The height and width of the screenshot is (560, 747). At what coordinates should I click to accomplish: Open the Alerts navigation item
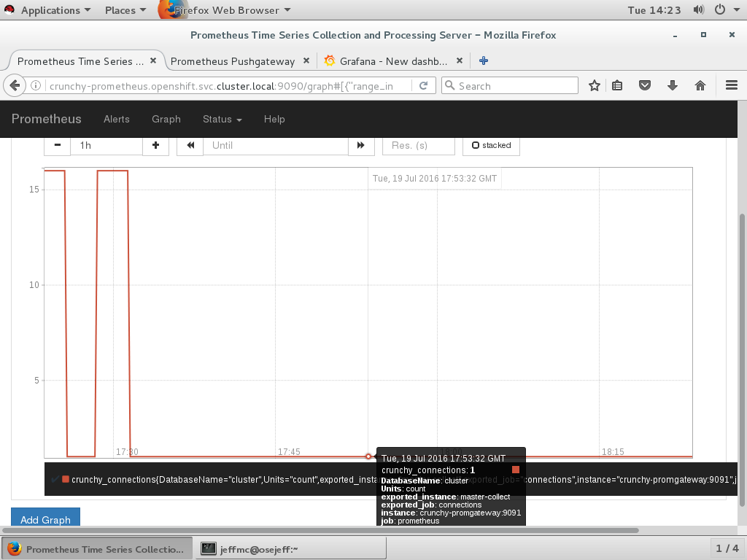(x=117, y=119)
